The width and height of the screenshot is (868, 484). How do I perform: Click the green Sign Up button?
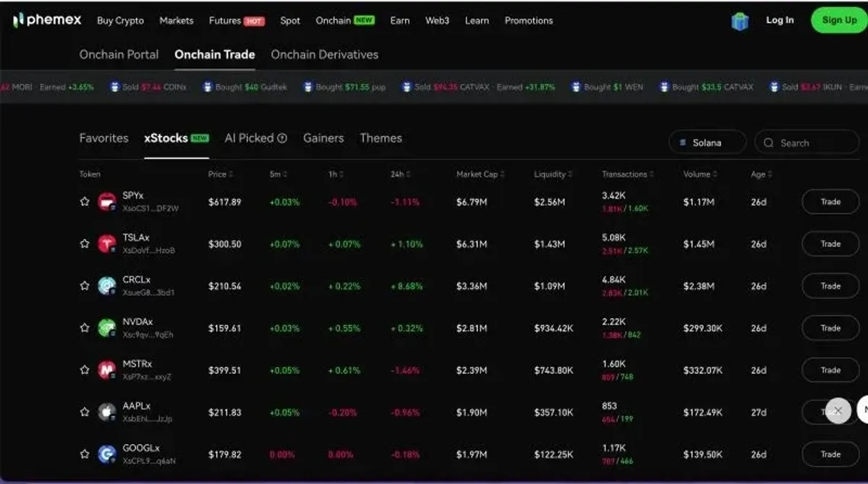839,20
